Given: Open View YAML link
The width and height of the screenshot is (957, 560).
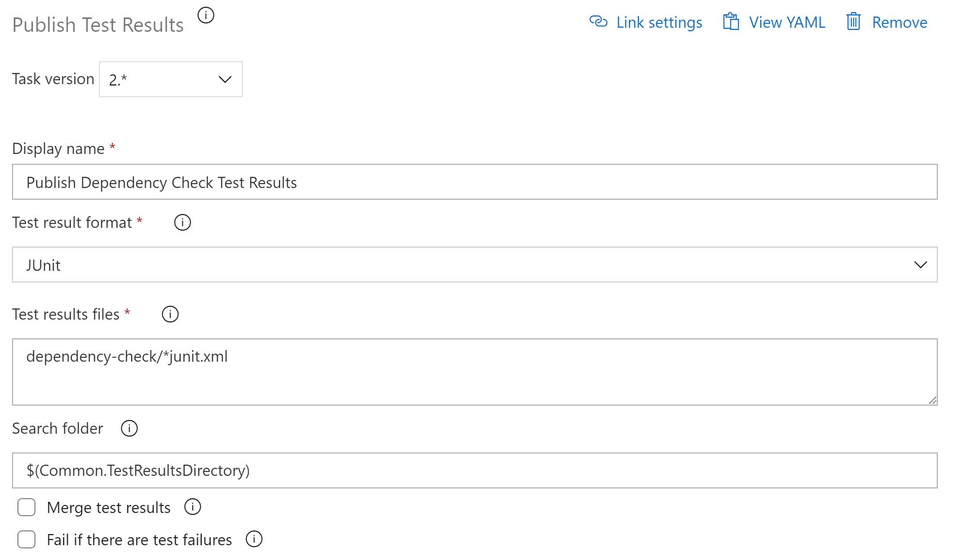Looking at the screenshot, I should click(x=787, y=22).
